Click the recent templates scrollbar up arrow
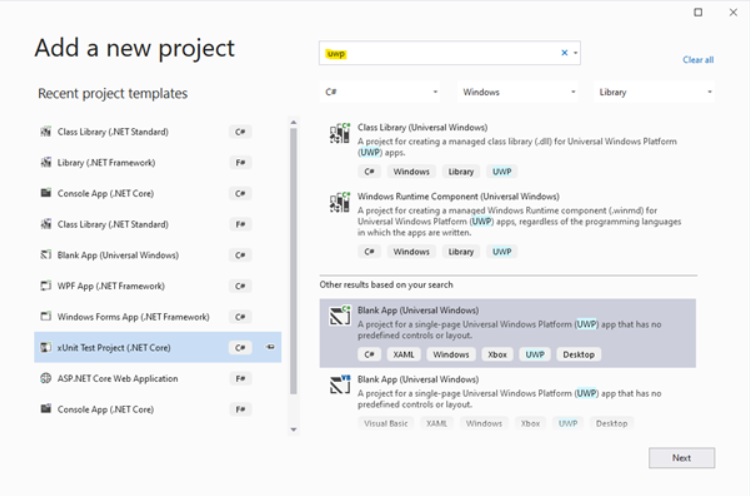Screen dimensions: 750x496 click(x=294, y=122)
